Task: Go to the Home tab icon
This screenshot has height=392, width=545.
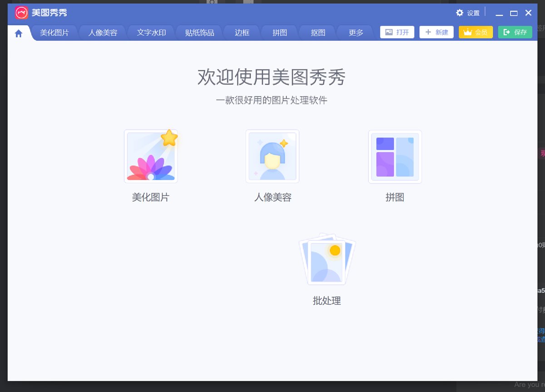Action: click(19, 33)
